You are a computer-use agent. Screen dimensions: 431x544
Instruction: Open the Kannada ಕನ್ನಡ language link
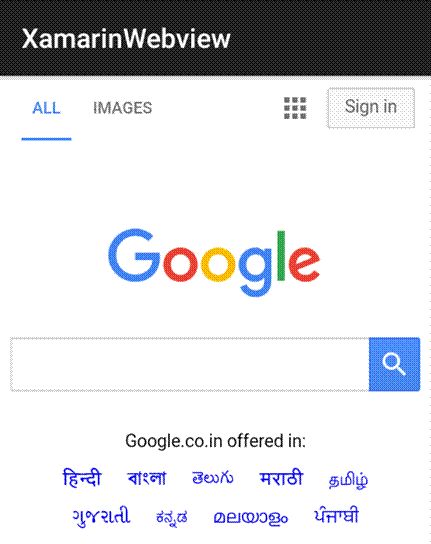point(172,518)
